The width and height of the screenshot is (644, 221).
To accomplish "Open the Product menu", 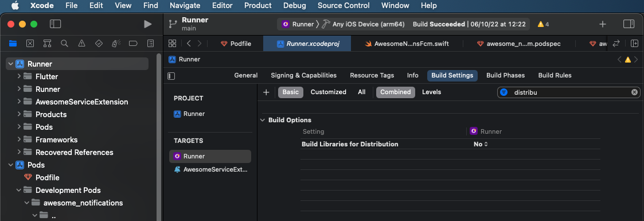I will click(x=257, y=6).
